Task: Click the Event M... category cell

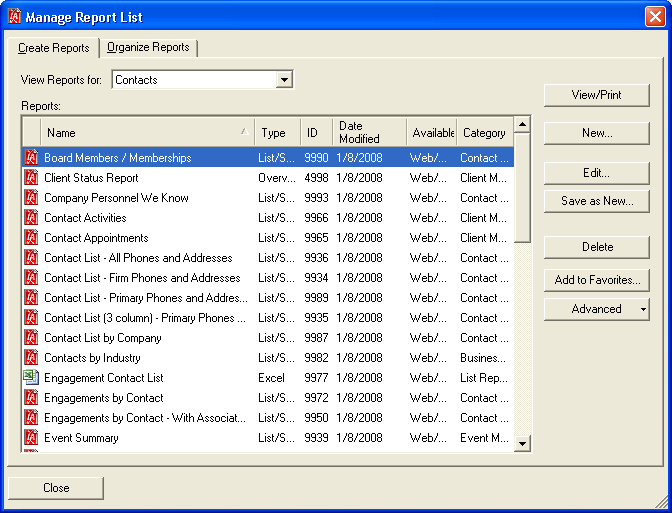Action: click(484, 438)
